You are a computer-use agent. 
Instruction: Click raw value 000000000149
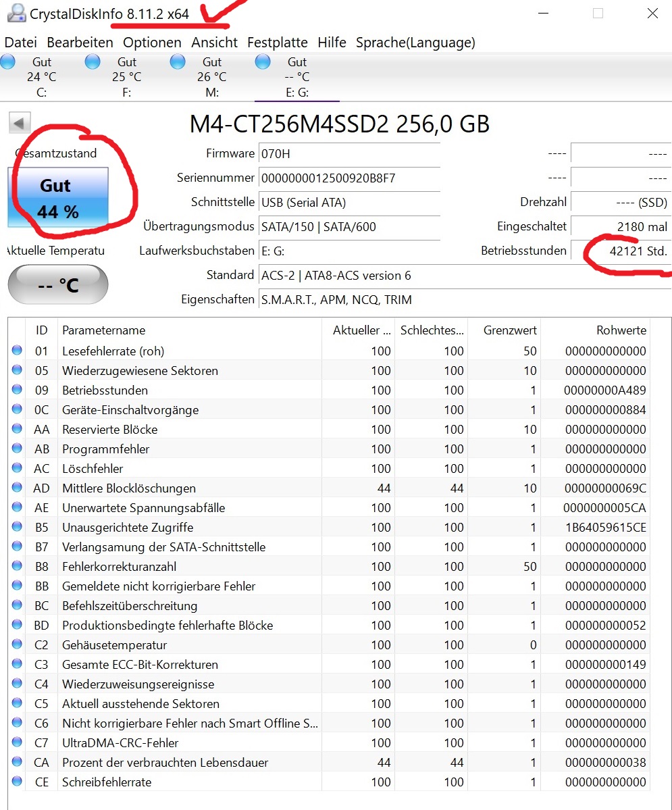[605, 664]
